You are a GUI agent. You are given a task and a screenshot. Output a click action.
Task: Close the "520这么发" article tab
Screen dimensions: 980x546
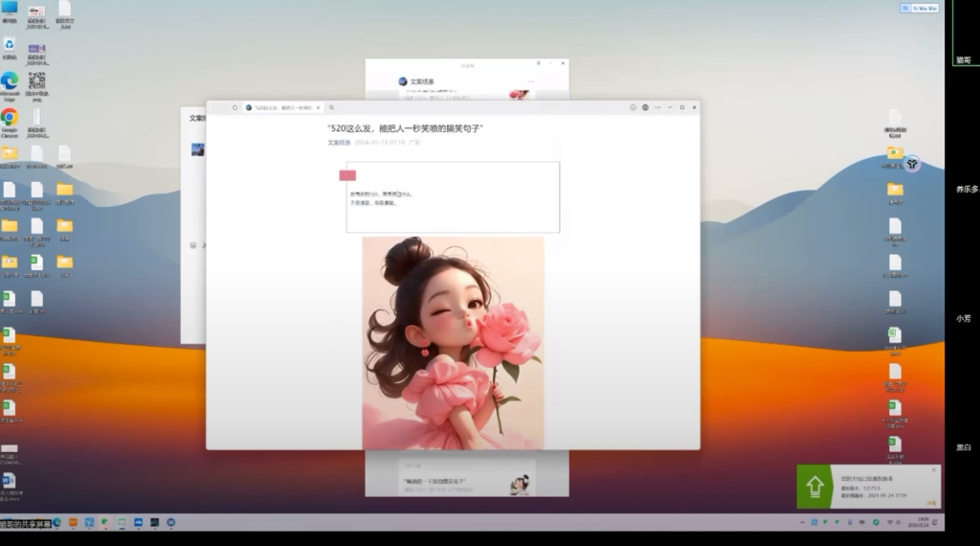pos(320,107)
